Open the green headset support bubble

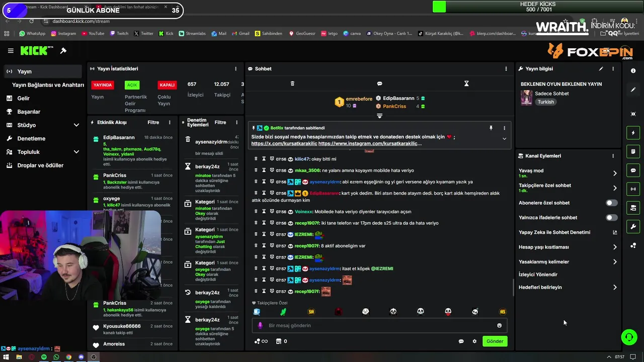pyautogui.click(x=629, y=337)
